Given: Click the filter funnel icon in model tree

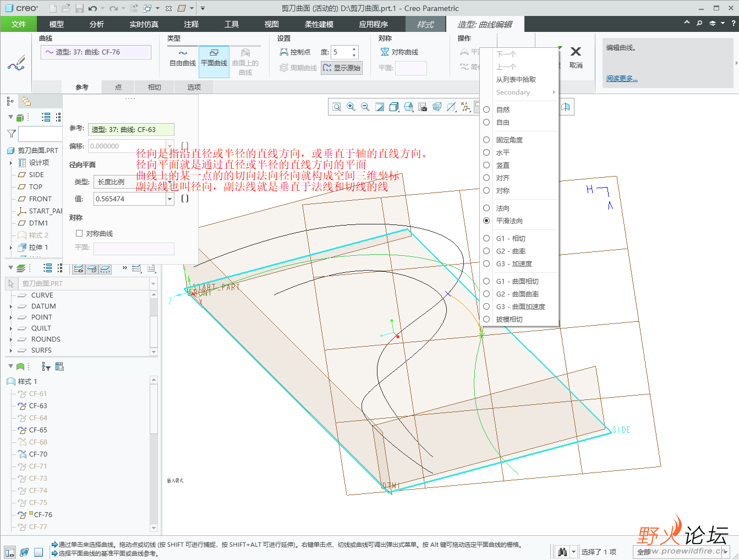Looking at the screenshot, I should tap(12, 134).
